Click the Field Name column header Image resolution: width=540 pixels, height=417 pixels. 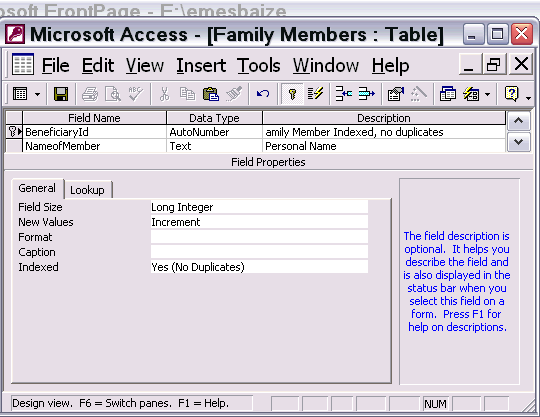click(94, 118)
